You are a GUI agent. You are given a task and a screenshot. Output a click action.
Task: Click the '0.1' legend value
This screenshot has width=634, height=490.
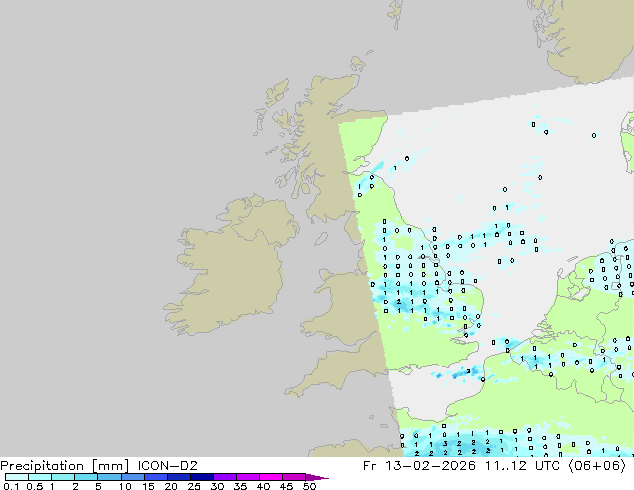(11, 486)
